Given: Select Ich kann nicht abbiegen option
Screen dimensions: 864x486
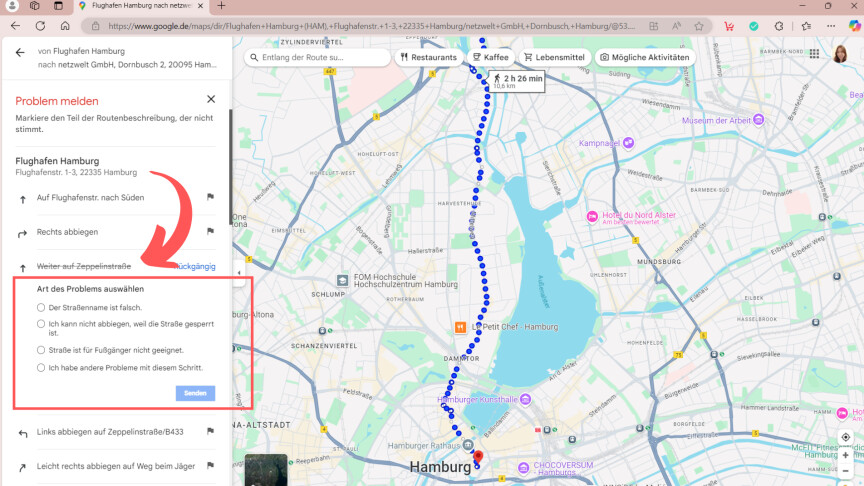Looking at the screenshot, I should point(41,324).
